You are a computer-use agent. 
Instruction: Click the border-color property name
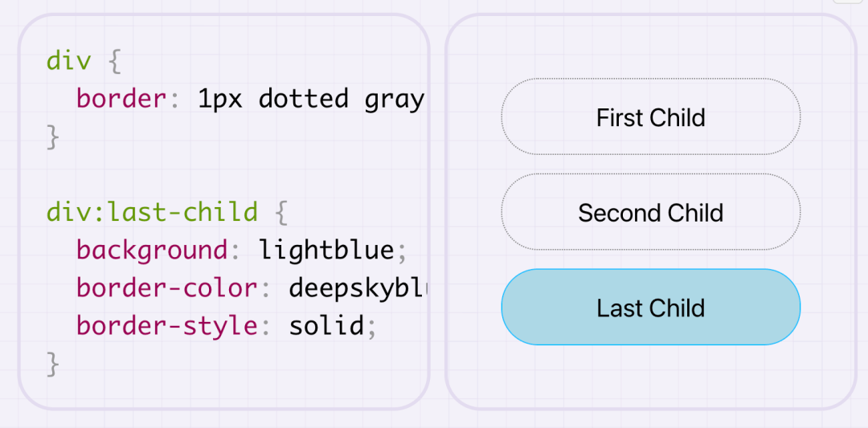pyautogui.click(x=167, y=288)
